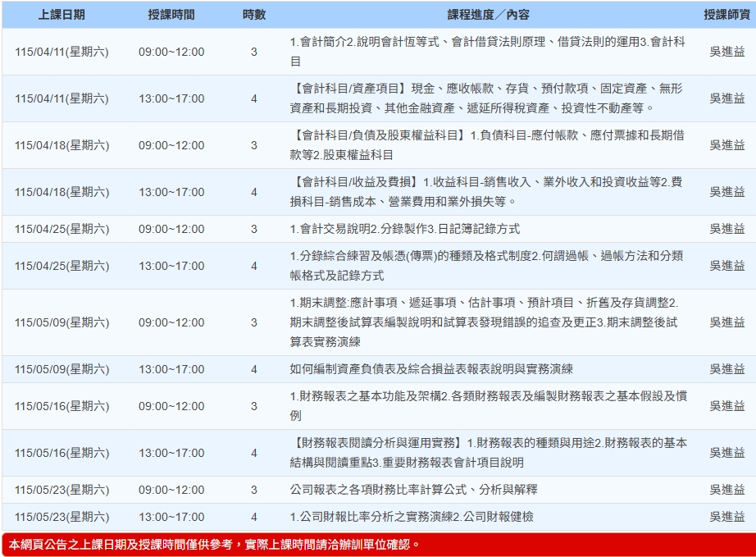Image resolution: width=756 pixels, height=557 pixels.
Task: Select the 如何編制資產負債表 content row
Action: 431,369
